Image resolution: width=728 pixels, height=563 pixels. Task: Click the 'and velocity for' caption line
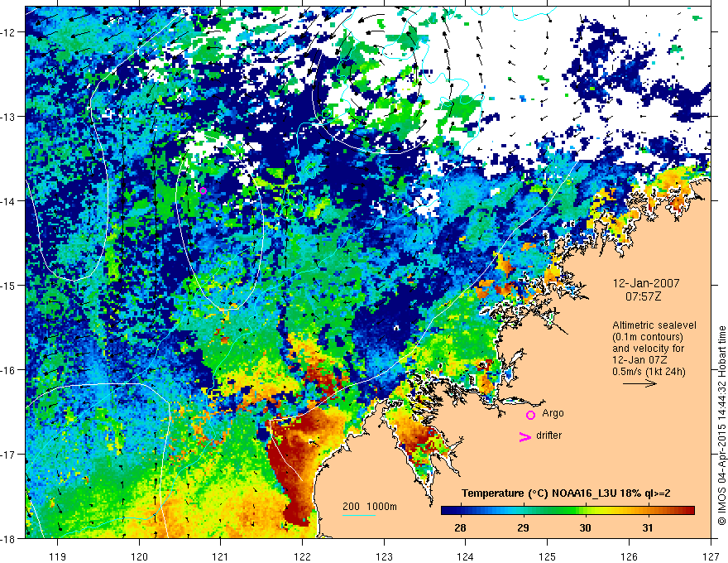pos(648,349)
